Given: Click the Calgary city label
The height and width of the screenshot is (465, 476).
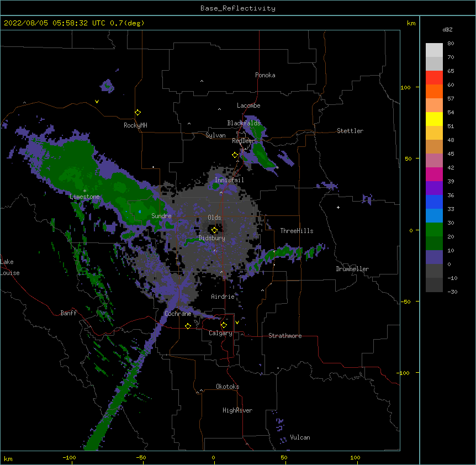Looking at the screenshot, I should pyautogui.click(x=220, y=333).
